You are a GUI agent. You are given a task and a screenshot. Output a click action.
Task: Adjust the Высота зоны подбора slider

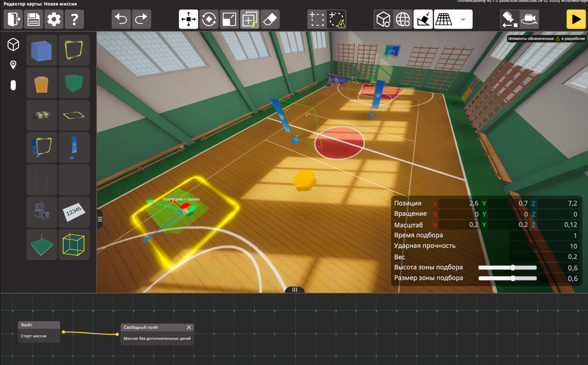point(507,268)
